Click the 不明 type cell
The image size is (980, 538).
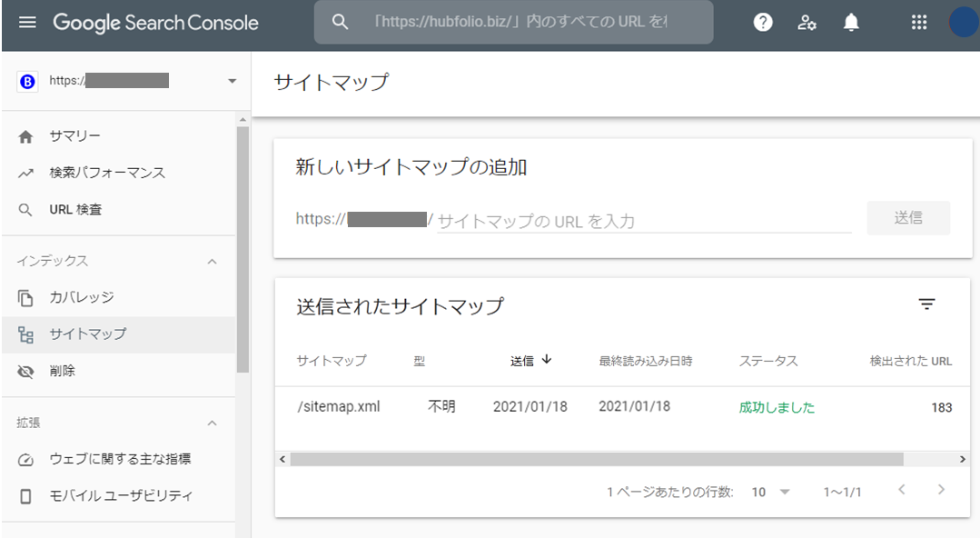coord(442,406)
